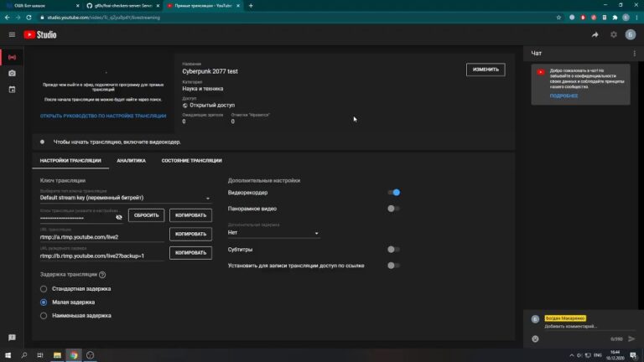Click the stream delay help icon

tap(102, 275)
